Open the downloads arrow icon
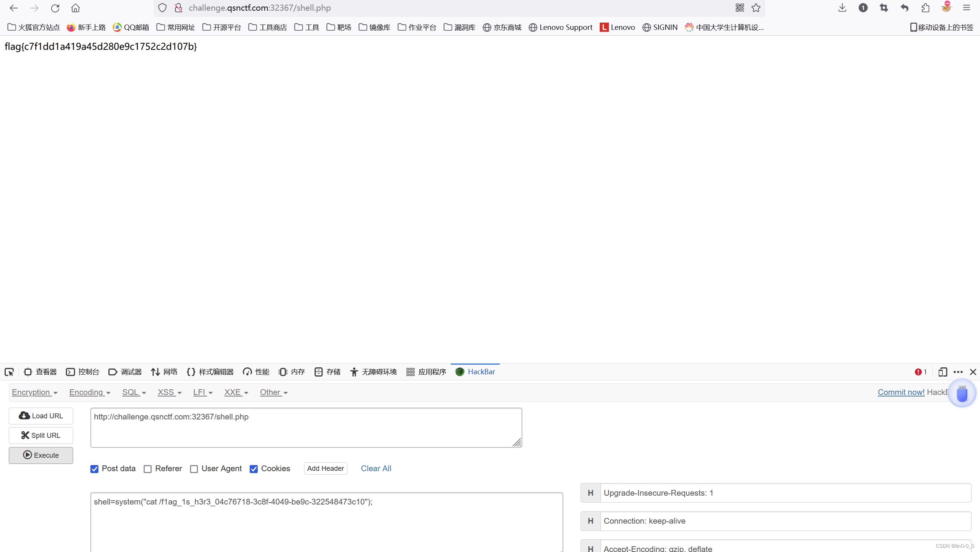Viewport: 980px width, 552px height. coord(842,8)
